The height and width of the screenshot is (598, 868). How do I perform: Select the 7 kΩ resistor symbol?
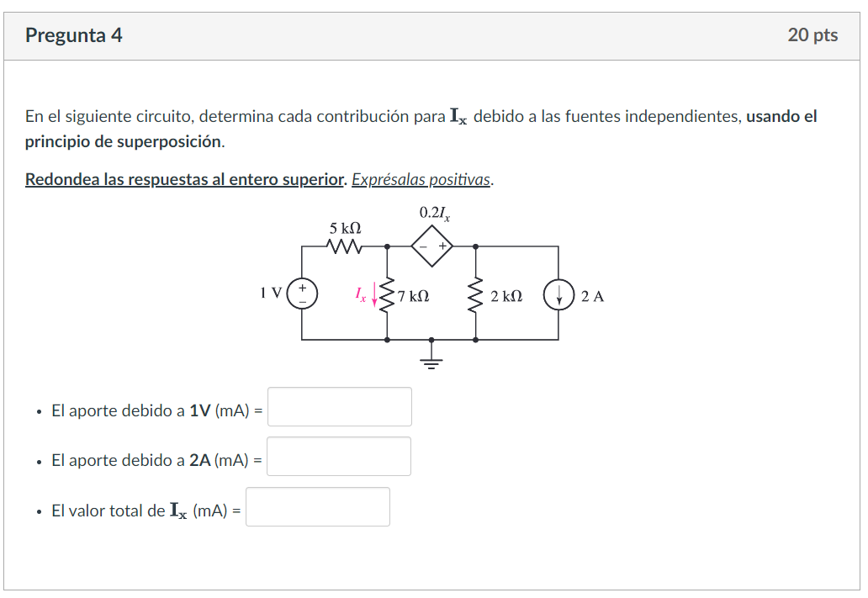[388, 295]
